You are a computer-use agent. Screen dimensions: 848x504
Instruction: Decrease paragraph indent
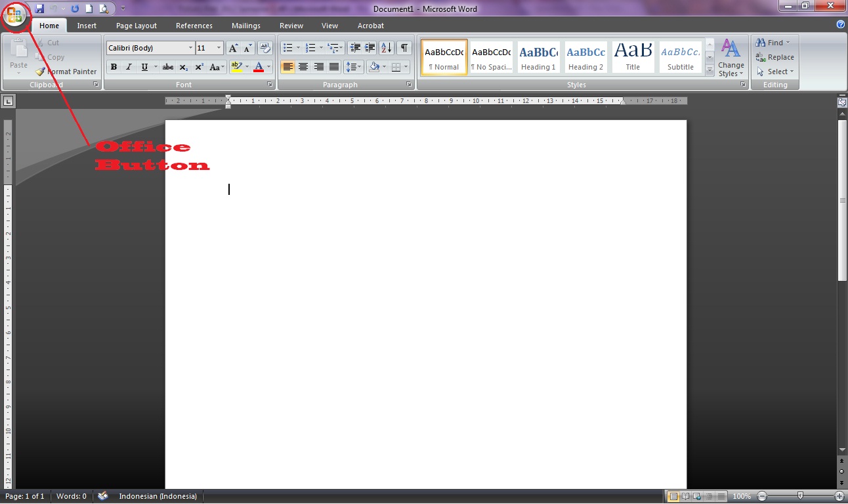[355, 48]
